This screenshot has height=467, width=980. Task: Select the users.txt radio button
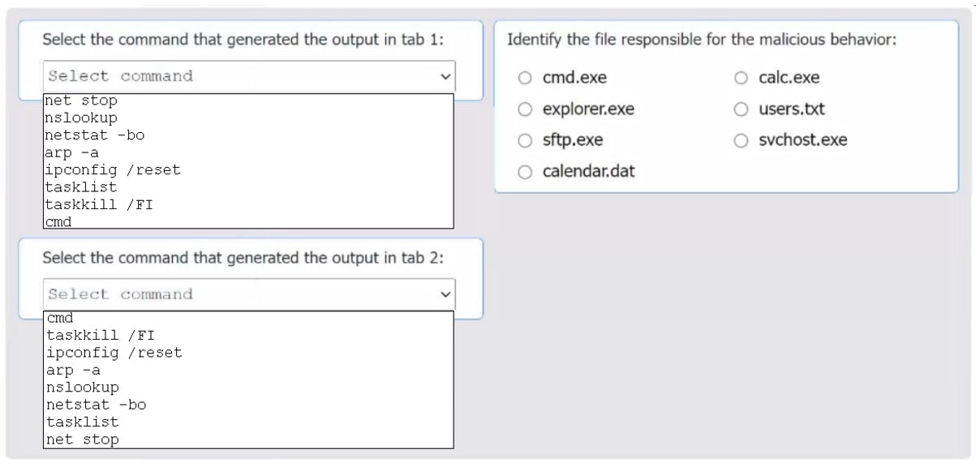[x=739, y=109]
